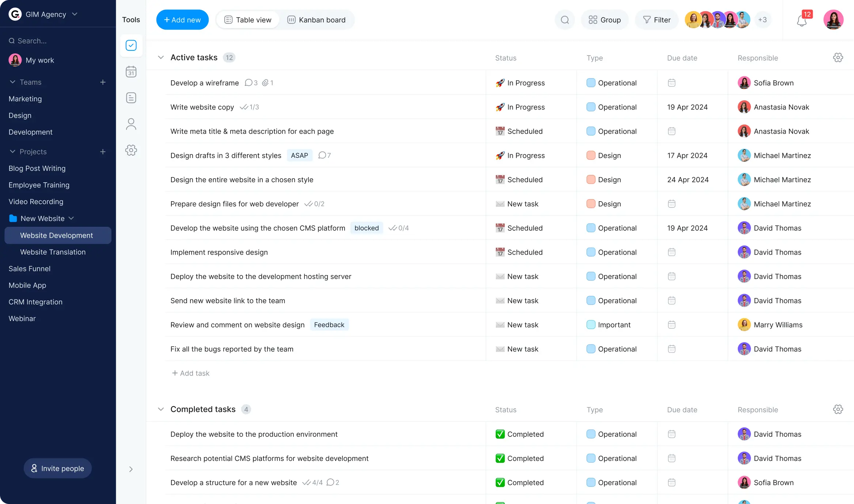Set due date for Send new website link
Image resolution: width=854 pixels, height=504 pixels.
tap(671, 301)
